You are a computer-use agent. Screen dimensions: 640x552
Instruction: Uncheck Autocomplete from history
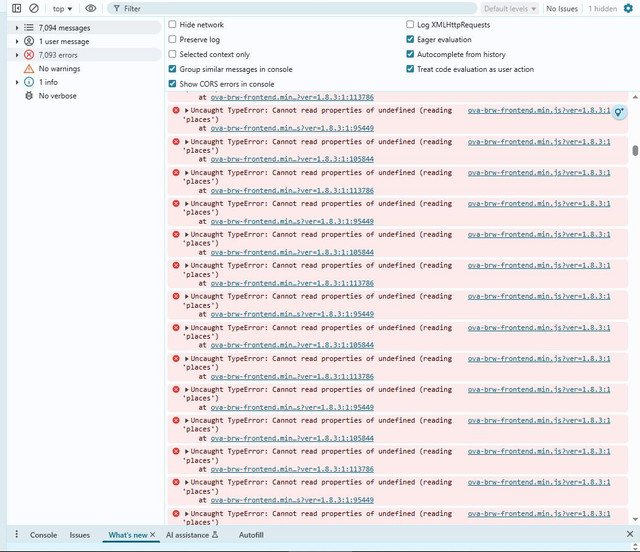click(410, 54)
